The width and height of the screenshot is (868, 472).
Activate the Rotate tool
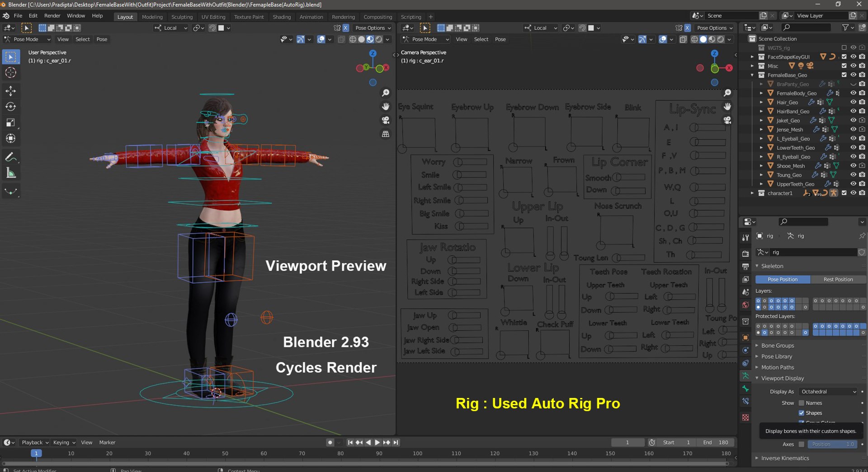tap(11, 107)
